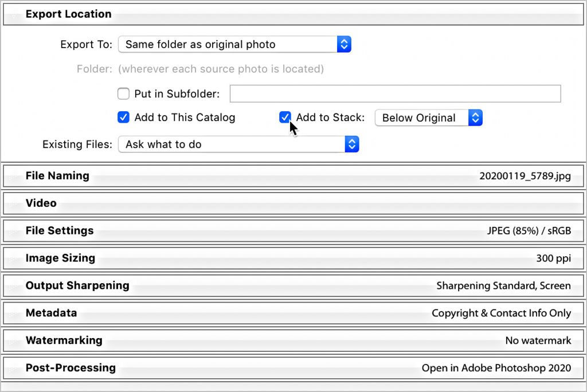Expand the Post-Processing panel

(x=293, y=368)
